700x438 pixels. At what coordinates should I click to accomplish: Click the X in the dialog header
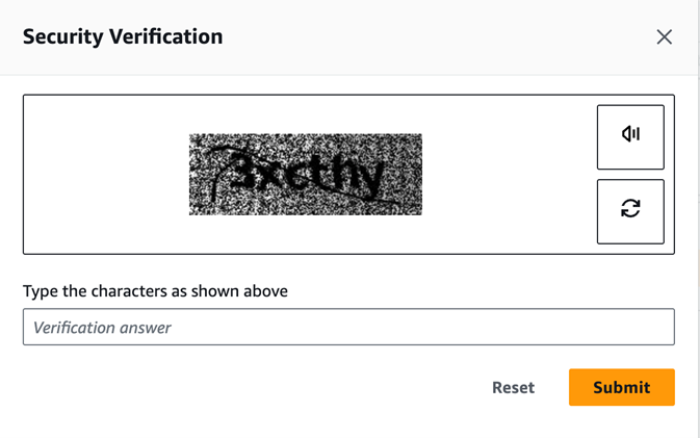(x=664, y=37)
